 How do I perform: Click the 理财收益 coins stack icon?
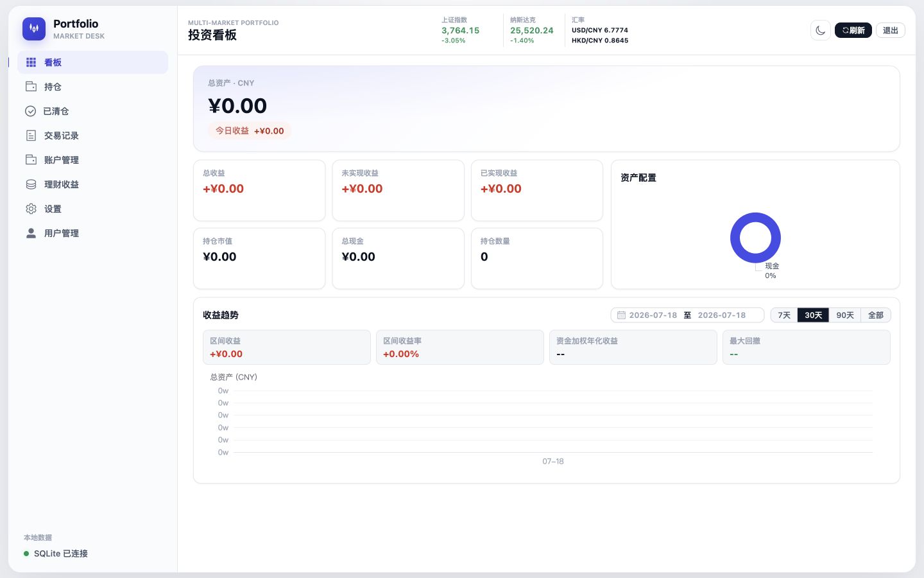click(31, 184)
